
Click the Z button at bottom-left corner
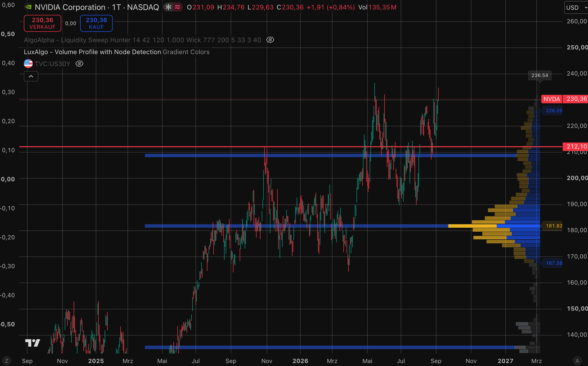(7, 361)
